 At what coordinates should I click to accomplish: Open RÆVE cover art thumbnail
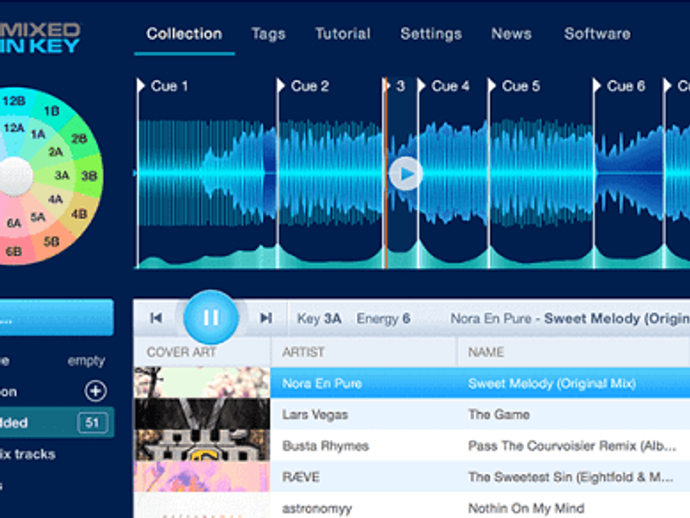tap(202, 477)
